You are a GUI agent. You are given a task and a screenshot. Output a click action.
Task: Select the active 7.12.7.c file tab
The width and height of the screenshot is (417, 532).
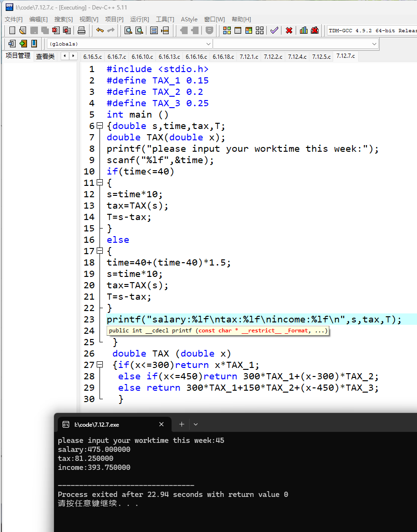[x=345, y=56]
